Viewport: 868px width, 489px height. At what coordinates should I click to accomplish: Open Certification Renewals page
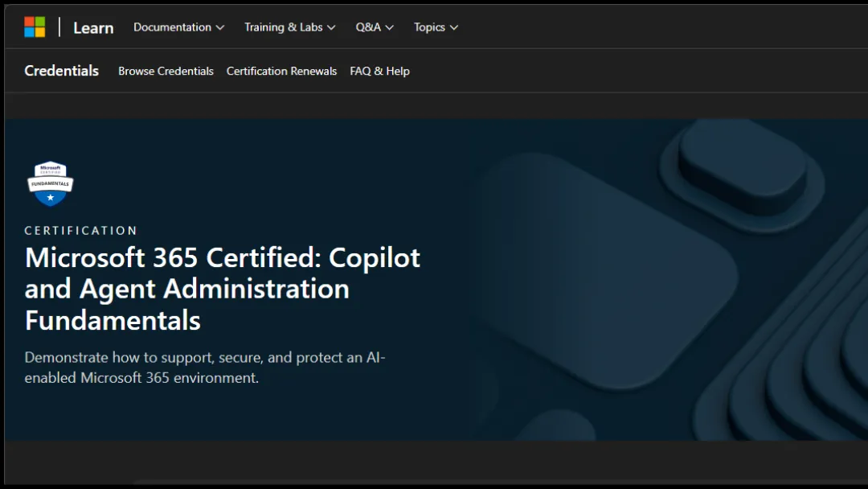point(282,71)
